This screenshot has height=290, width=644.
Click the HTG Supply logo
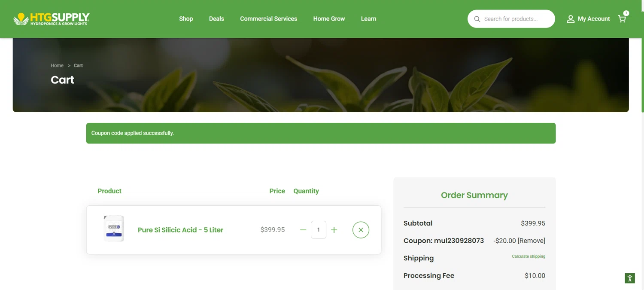tap(52, 19)
